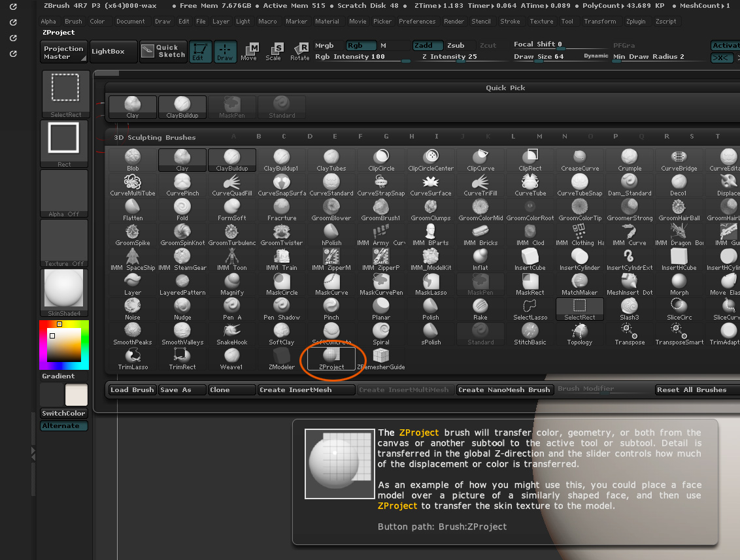Open the SelectRect brush selector
The height and width of the screenshot is (560, 740).
point(65,94)
